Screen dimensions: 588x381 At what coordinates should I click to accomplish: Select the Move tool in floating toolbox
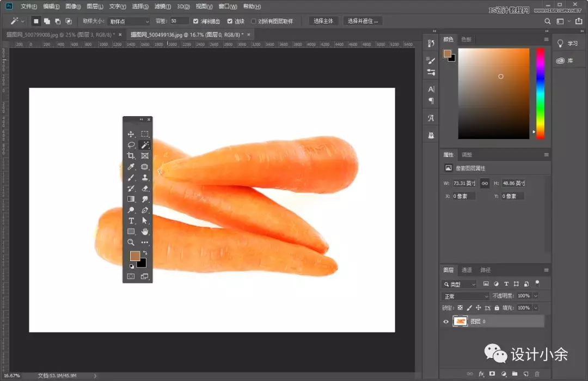131,134
